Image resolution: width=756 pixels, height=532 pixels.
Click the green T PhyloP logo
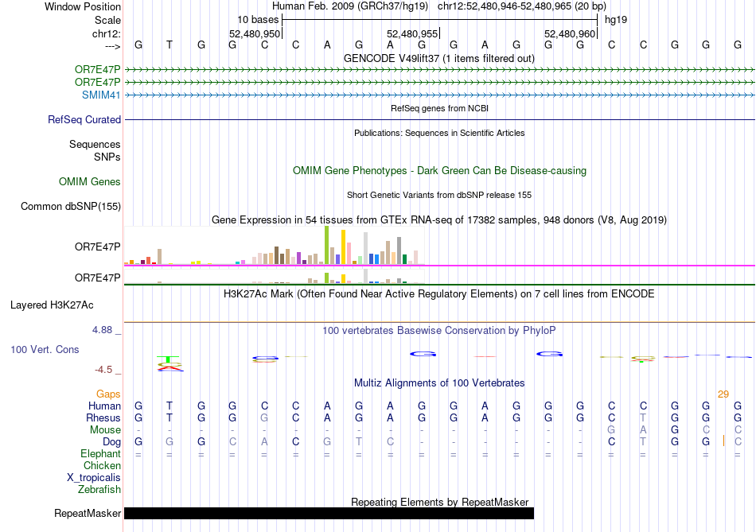pos(168,359)
